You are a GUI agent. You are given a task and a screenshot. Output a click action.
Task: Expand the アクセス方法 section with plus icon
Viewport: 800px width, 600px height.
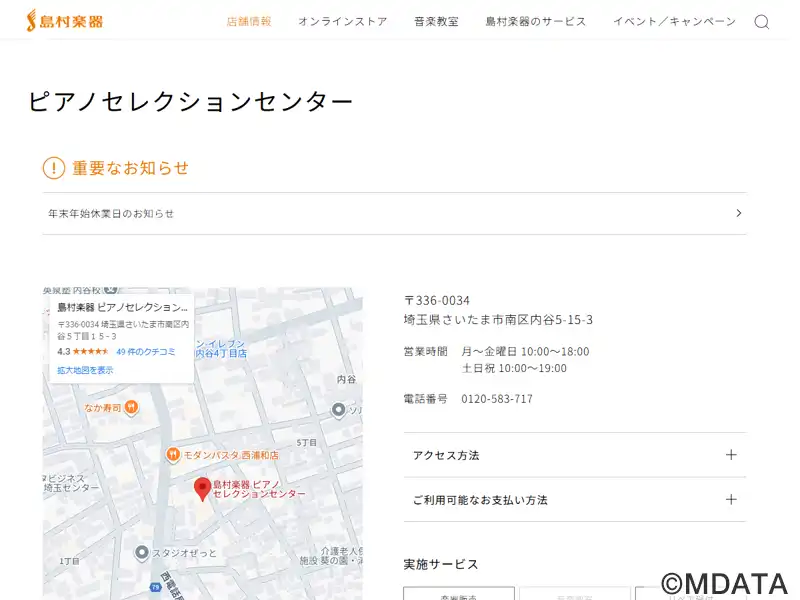click(x=731, y=455)
